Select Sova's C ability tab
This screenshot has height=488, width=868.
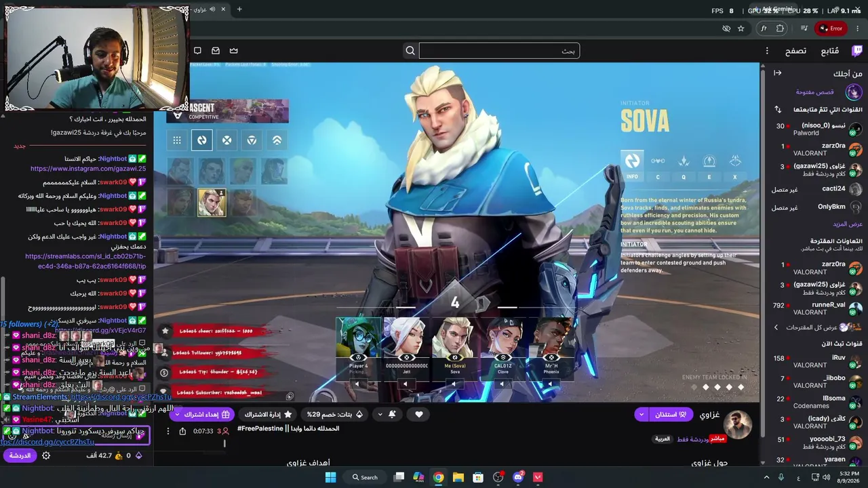pyautogui.click(x=658, y=165)
